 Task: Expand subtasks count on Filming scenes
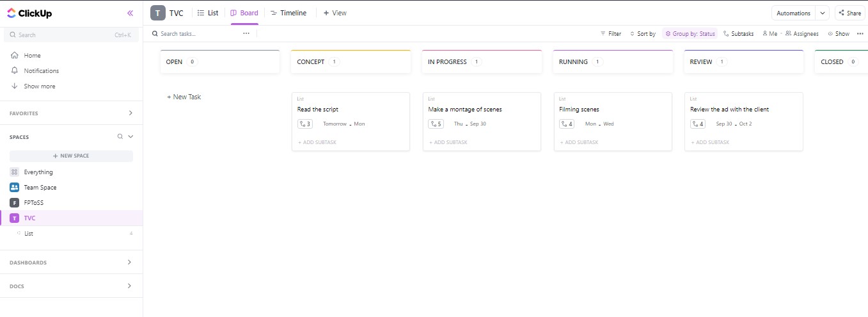(567, 124)
